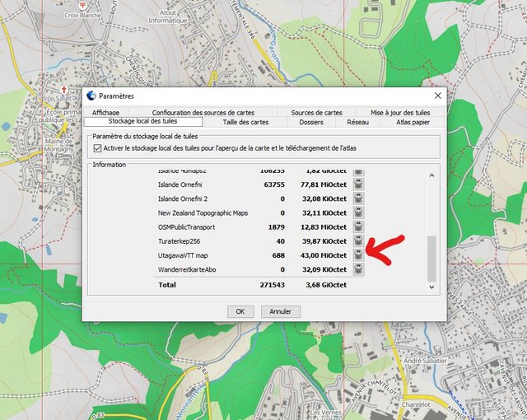Select the WanderreitkarteAbo entry
This screenshot has height=420, width=527.
click(x=187, y=269)
